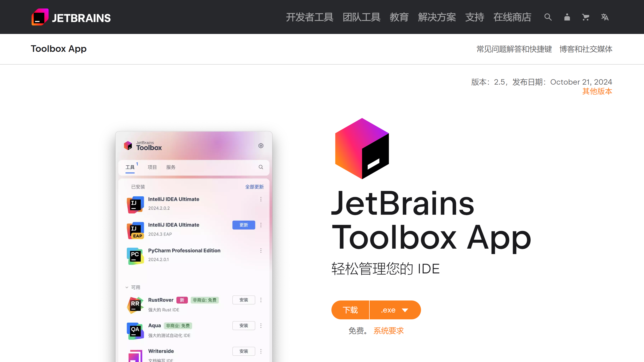Open the .exe installer format dropdown
The width and height of the screenshot is (644, 362).
(x=395, y=310)
